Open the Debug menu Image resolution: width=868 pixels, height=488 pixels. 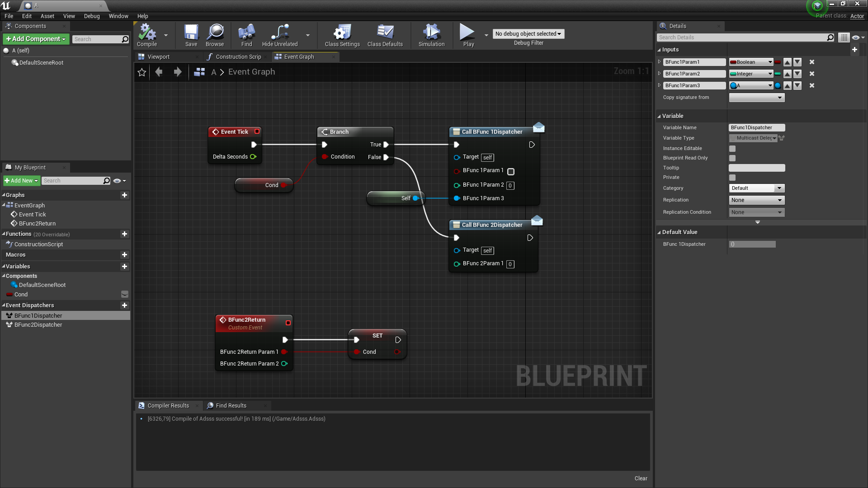point(92,16)
